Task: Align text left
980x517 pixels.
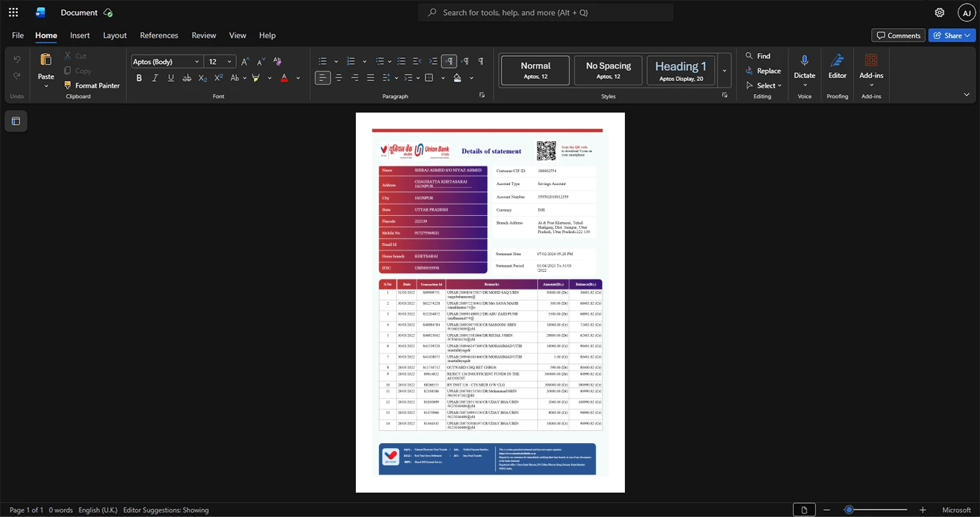Action: (323, 77)
